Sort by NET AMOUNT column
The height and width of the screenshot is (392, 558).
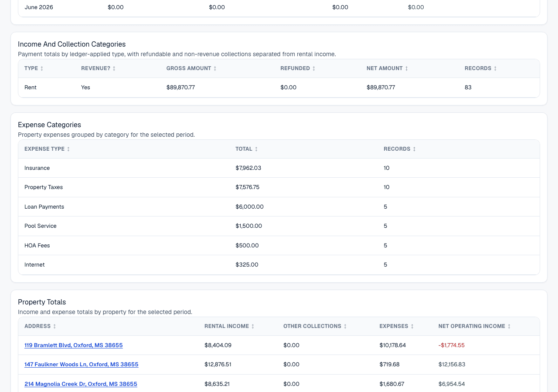387,68
